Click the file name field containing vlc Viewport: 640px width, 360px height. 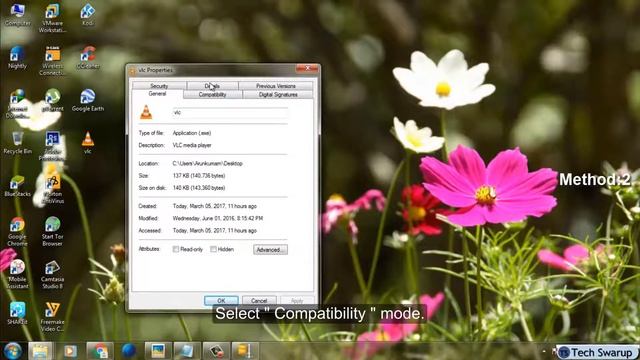point(230,112)
